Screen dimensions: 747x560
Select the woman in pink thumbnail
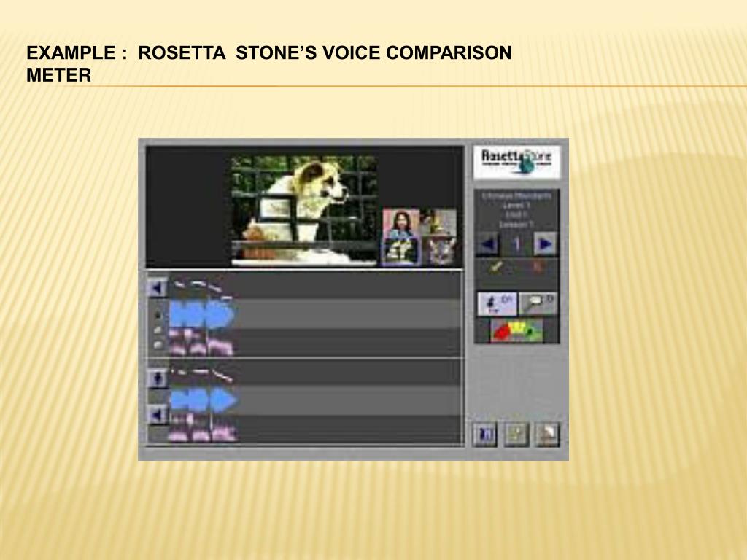(x=401, y=223)
